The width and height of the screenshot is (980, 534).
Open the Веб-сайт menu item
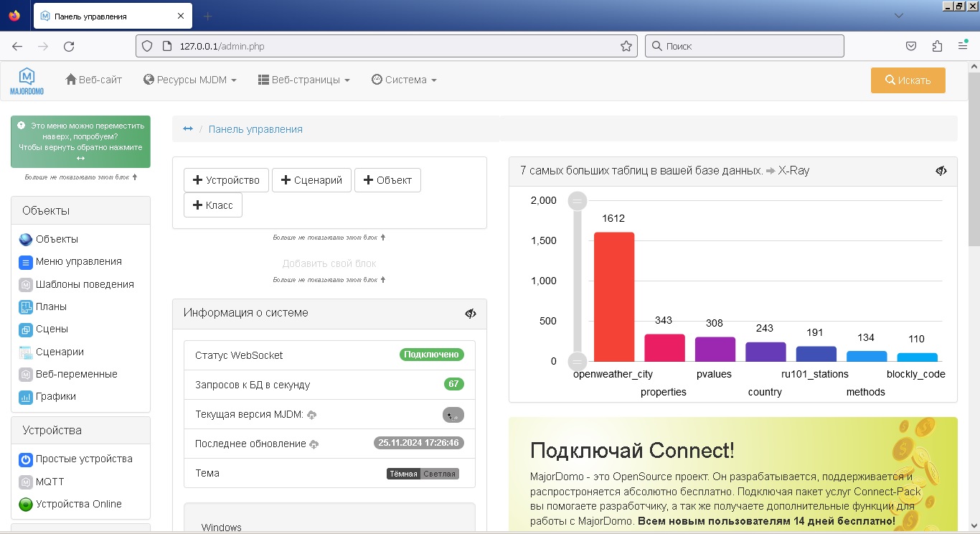94,80
